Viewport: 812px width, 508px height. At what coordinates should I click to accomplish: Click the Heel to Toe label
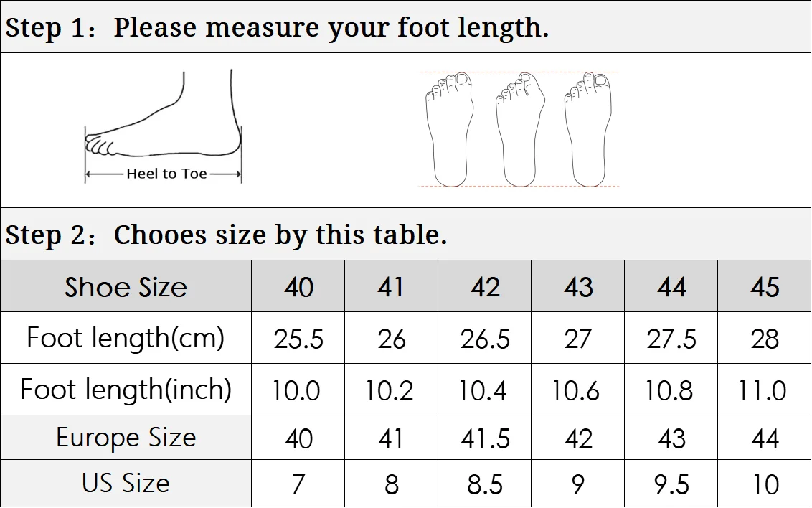pos(166,174)
